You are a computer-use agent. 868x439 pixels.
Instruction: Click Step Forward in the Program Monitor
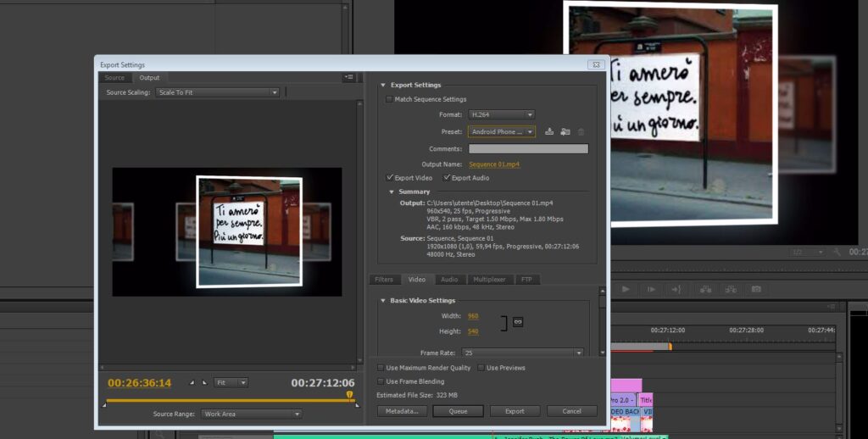(652, 289)
